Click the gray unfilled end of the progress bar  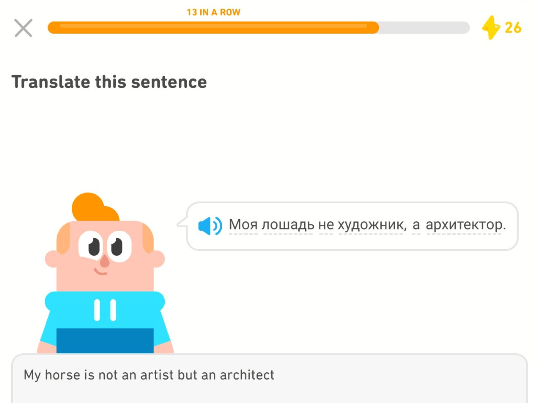(424, 28)
